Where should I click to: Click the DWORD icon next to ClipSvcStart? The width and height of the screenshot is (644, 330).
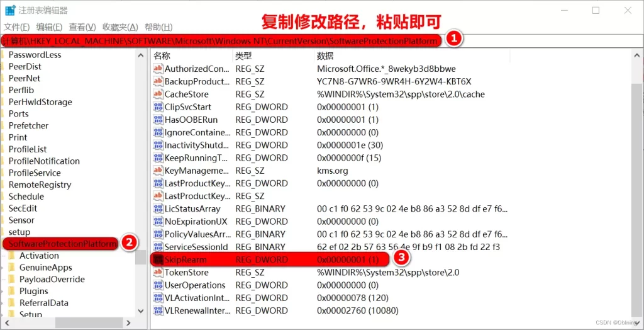coord(158,107)
